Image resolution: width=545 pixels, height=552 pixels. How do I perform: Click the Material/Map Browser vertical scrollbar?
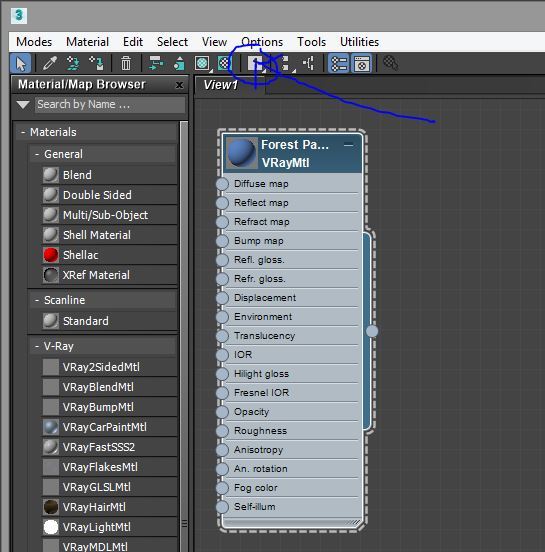(x=184, y=336)
